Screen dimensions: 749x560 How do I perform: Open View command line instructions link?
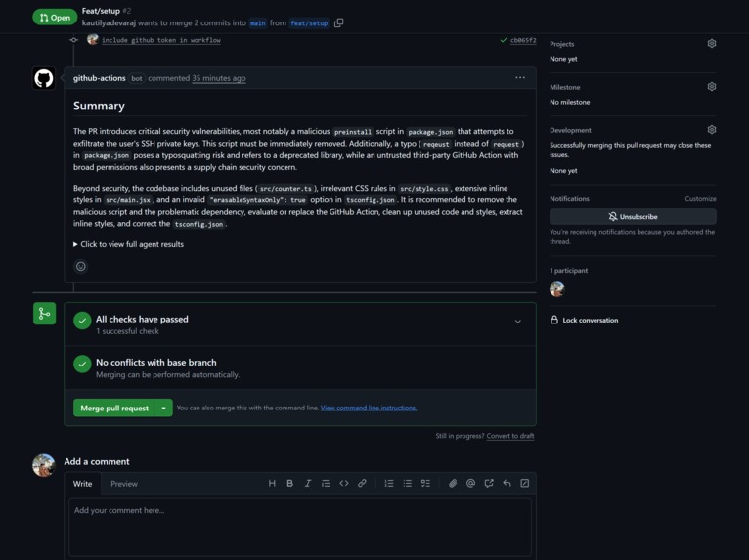coord(369,408)
